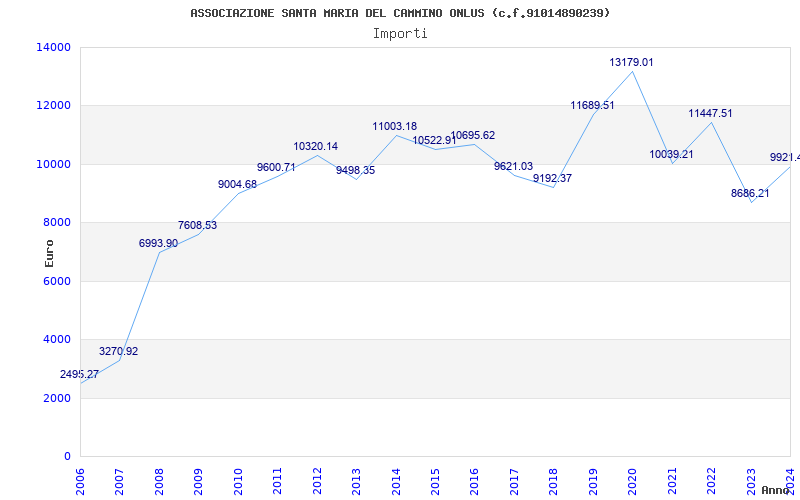800x500 pixels.
Task: Click the x-axis year 2015
Action: (435, 481)
